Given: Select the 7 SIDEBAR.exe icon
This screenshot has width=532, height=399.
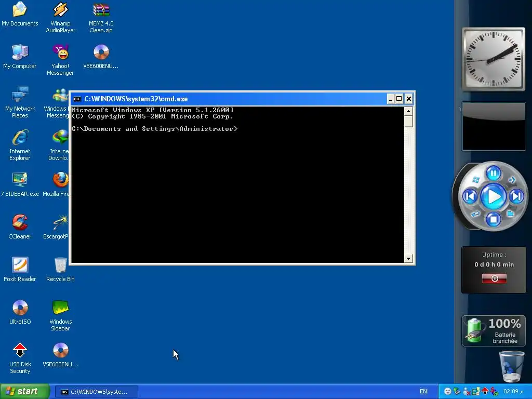Looking at the screenshot, I should (x=20, y=184).
